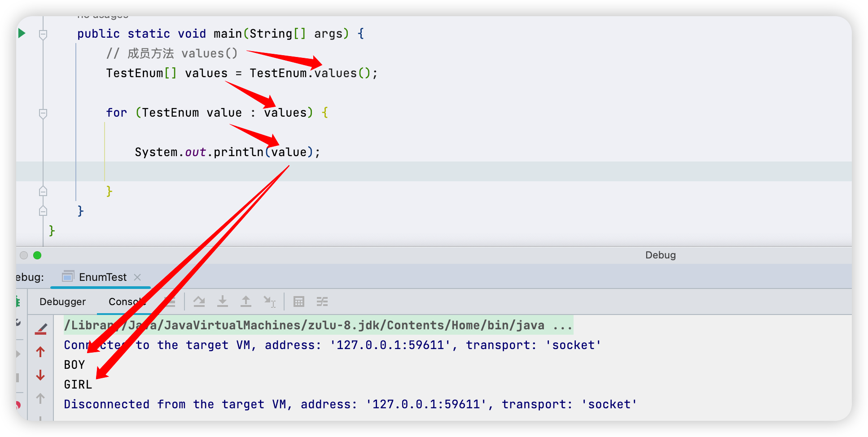Click fold end marker at for loop's closing brace
Viewport: 868px width, 437px height.
point(43,192)
